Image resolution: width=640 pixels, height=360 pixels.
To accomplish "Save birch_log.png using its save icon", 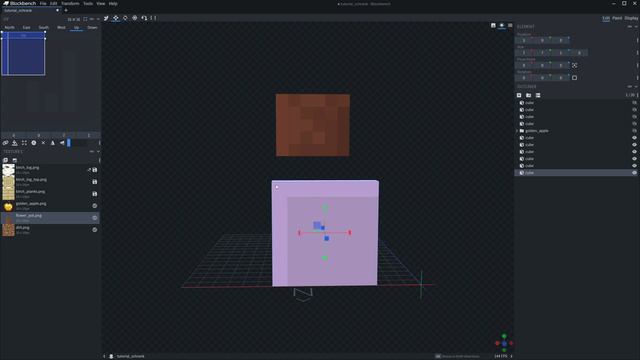I will click(95, 170).
